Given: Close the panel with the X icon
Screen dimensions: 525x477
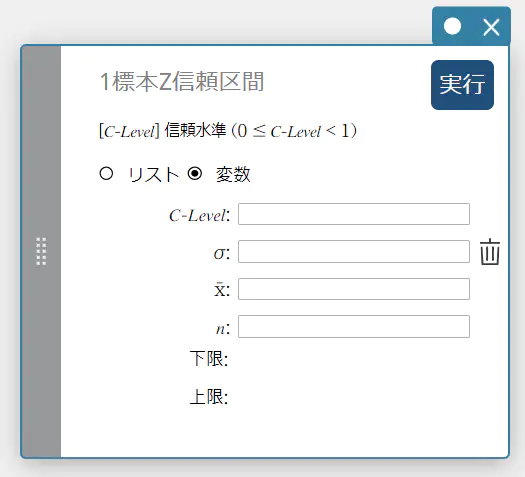Looking at the screenshot, I should click(x=491, y=27).
